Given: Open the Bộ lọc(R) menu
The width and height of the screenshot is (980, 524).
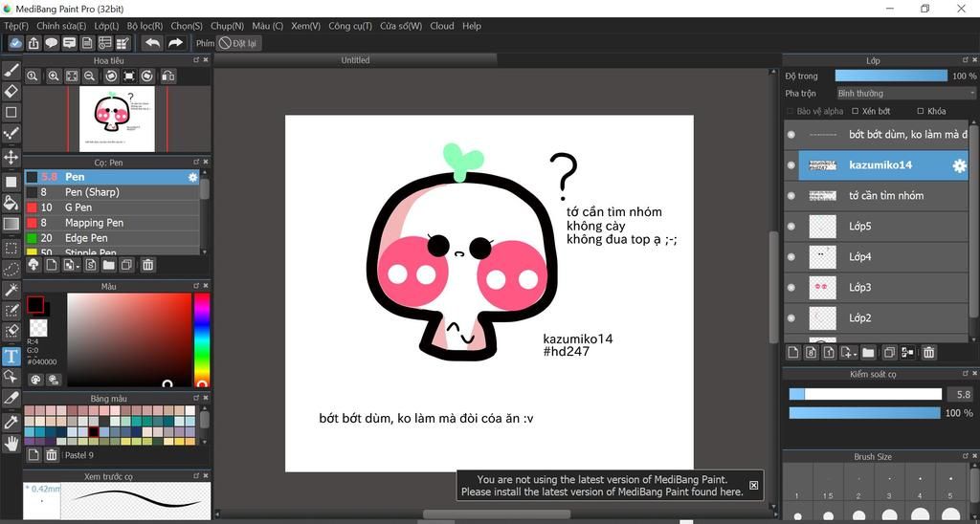Looking at the screenshot, I should pyautogui.click(x=145, y=26).
